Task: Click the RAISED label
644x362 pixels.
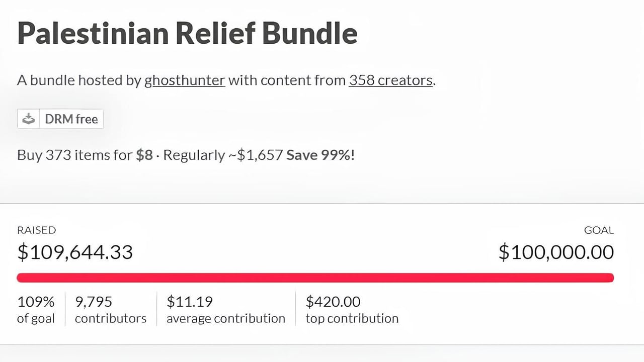Action: [x=36, y=230]
